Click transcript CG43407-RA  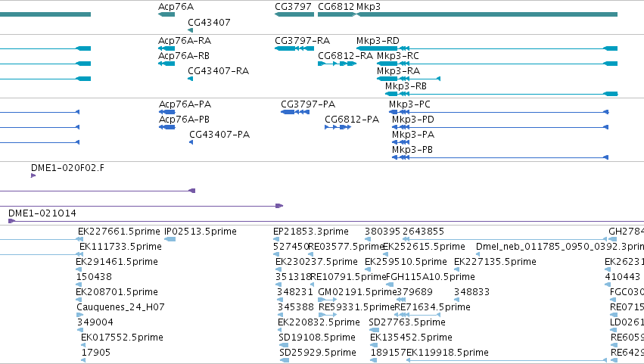click(x=218, y=71)
